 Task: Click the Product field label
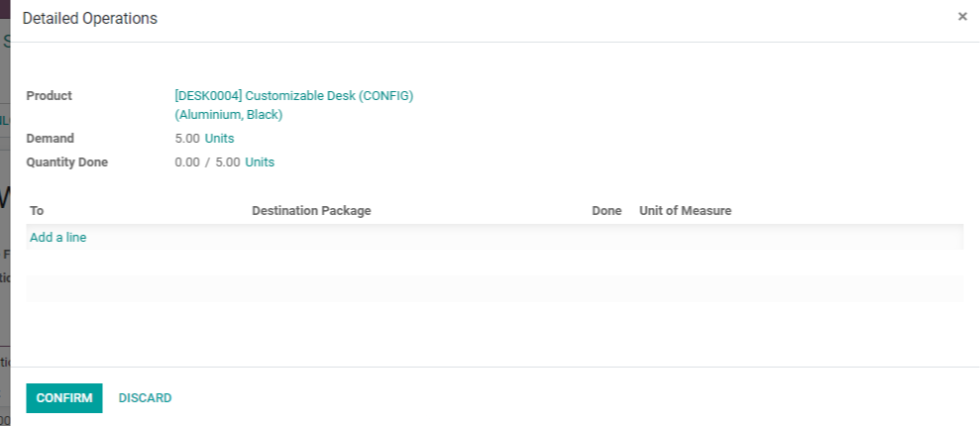pos(49,96)
